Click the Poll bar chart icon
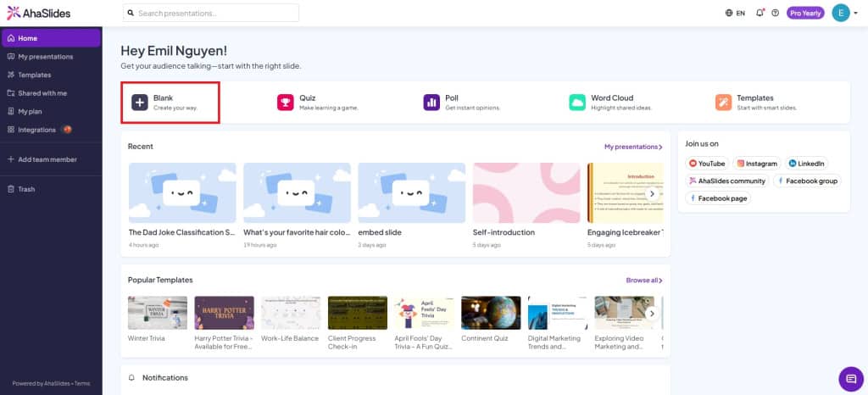Screen dimensions: 868x395 [x=431, y=103]
